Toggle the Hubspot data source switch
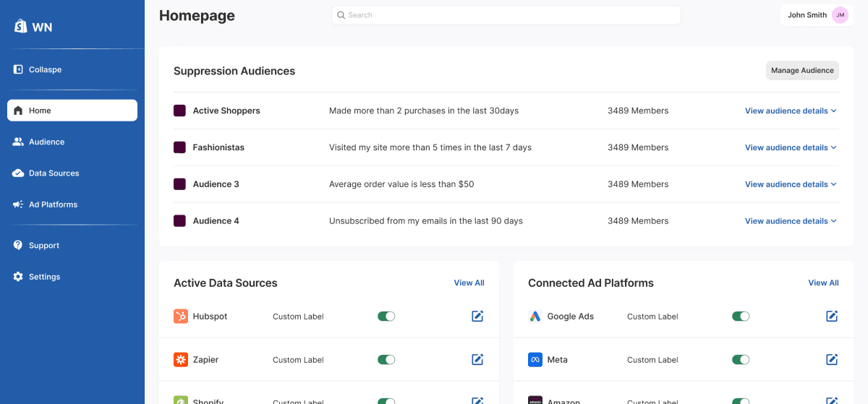868x404 pixels. [x=386, y=317]
